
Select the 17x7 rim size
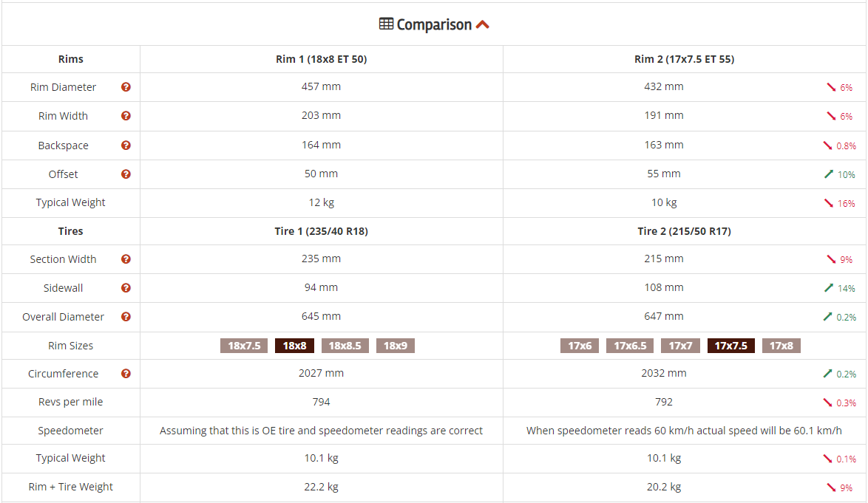coord(680,346)
